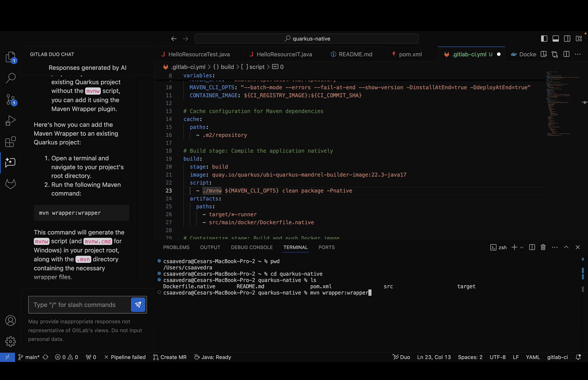The width and height of the screenshot is (588, 380).
Task: Switch to OUTPUT panel tab
Action: [x=210, y=247]
